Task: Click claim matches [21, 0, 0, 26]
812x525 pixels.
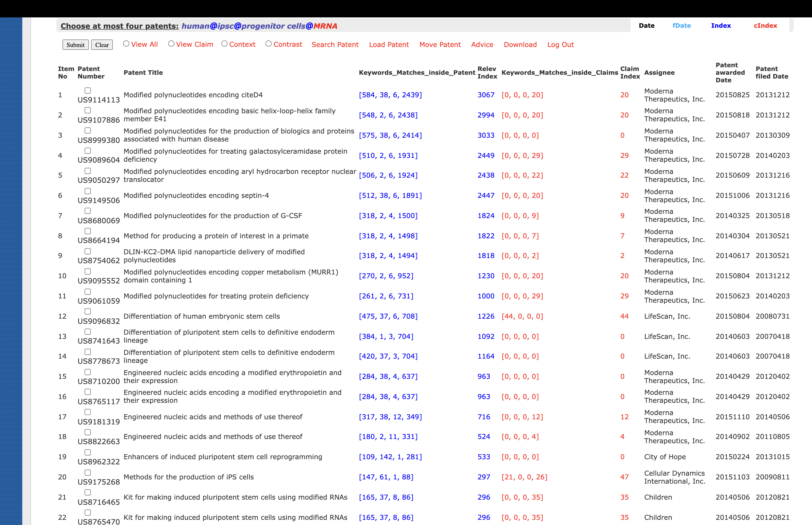Action: [524, 477]
